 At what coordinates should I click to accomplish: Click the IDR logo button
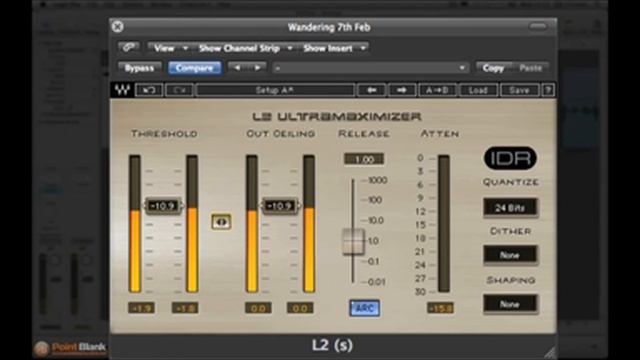click(510, 158)
